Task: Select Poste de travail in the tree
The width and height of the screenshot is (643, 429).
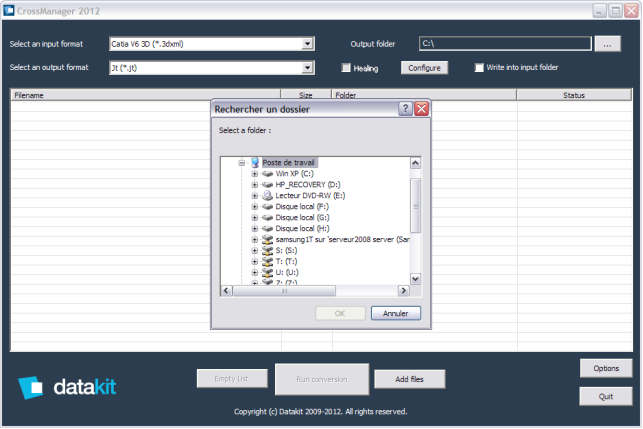Action: point(288,163)
